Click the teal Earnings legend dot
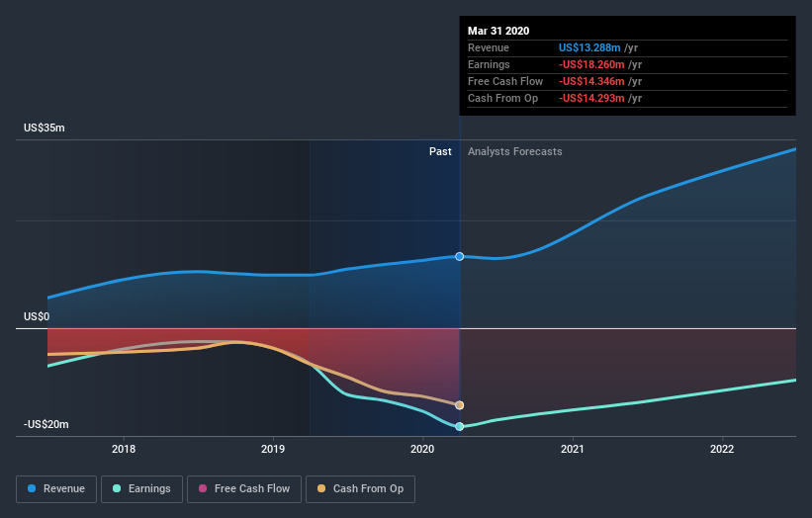This screenshot has height=518, width=812. click(x=117, y=488)
